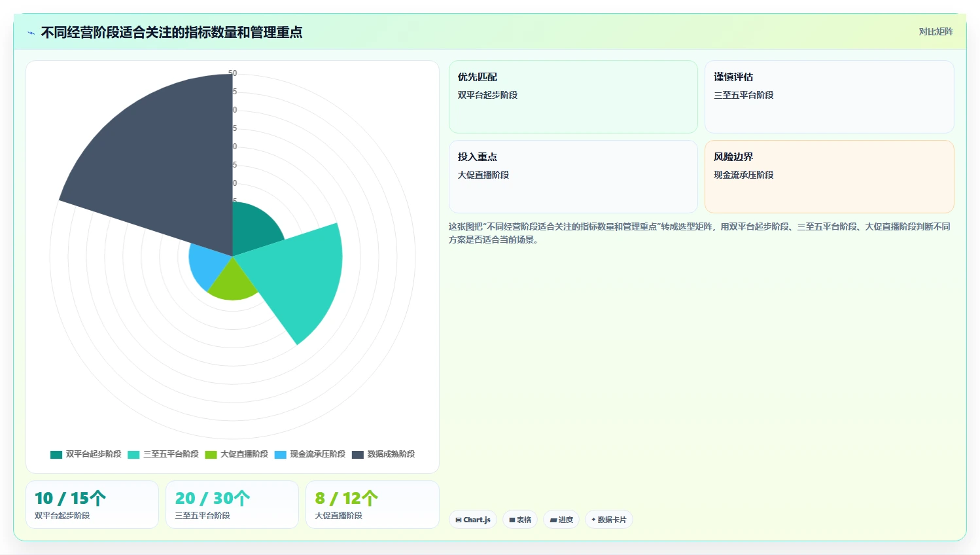Open the 谨慎评估 matrix card
980x555 pixels.
829,97
